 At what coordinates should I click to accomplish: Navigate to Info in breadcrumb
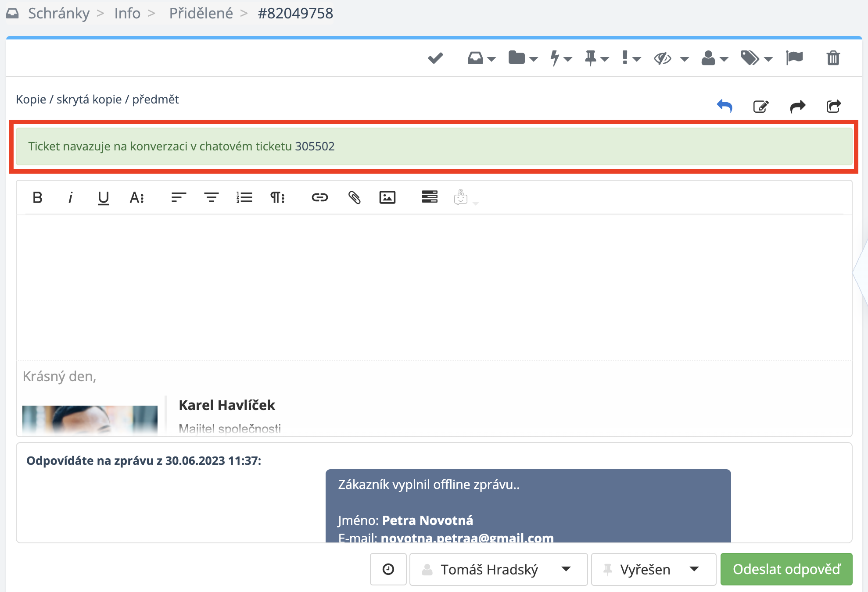[x=127, y=13]
